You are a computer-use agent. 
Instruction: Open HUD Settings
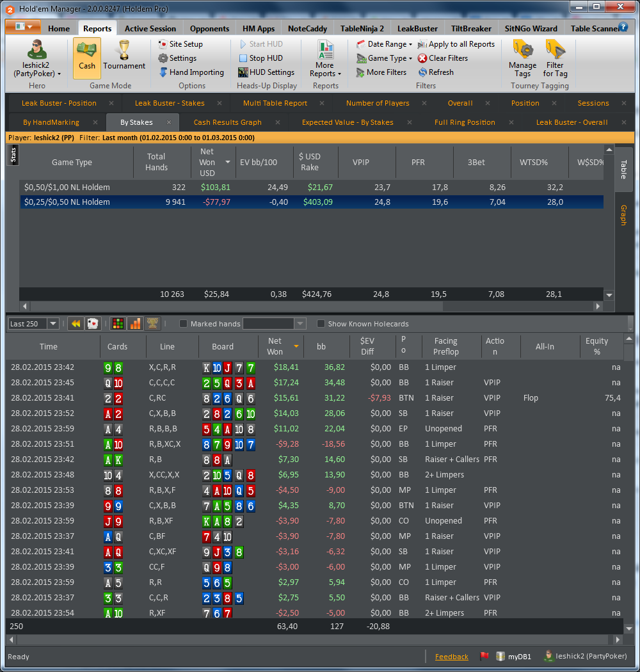[x=266, y=72]
